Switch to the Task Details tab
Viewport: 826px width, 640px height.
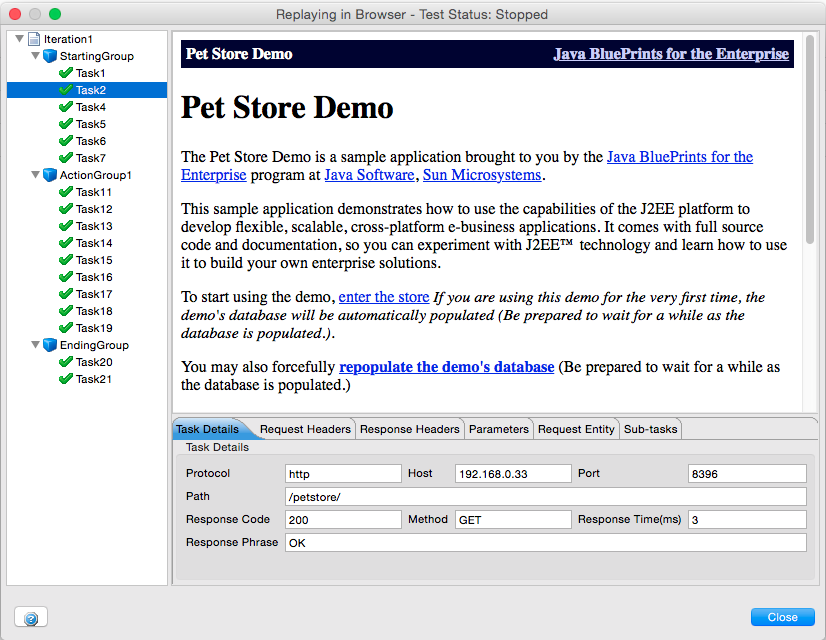point(208,429)
